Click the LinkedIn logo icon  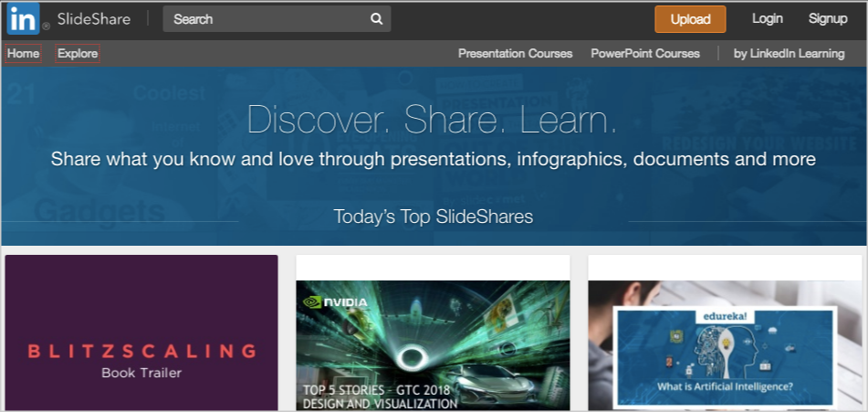(x=23, y=18)
